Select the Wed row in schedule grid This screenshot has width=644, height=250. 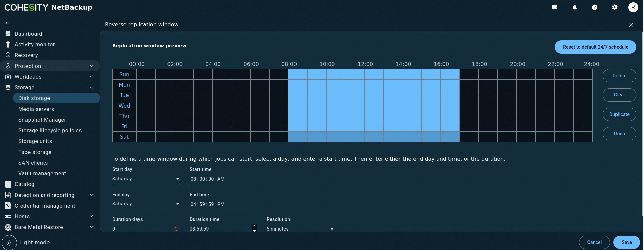[x=124, y=106]
